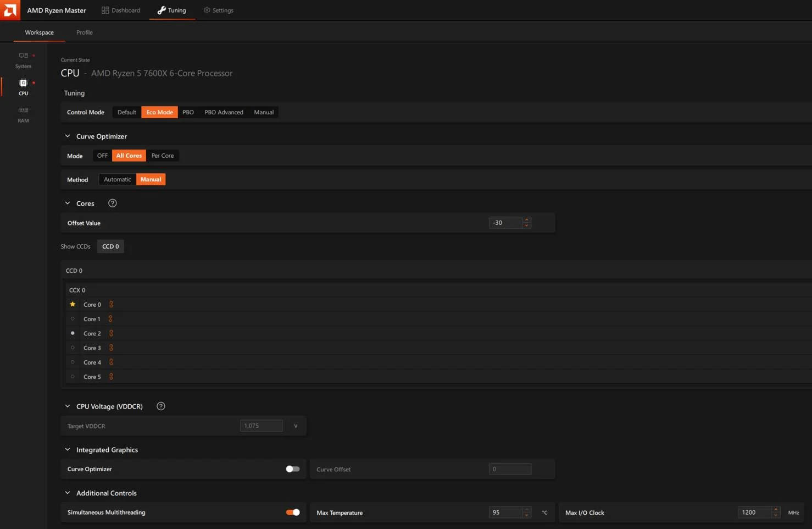Toggle off Simultaneous Multithreading
Screen dimensions: 812x529
point(293,512)
